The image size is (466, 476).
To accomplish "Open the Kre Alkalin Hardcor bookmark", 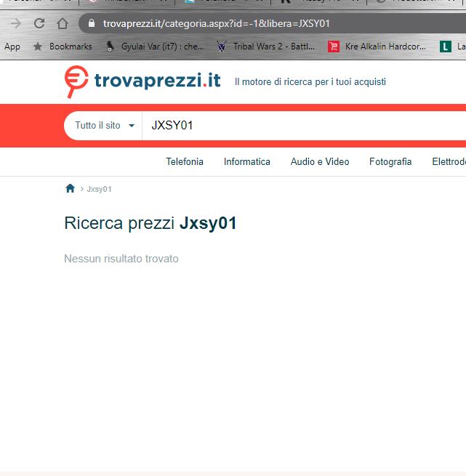I will click(385, 47).
